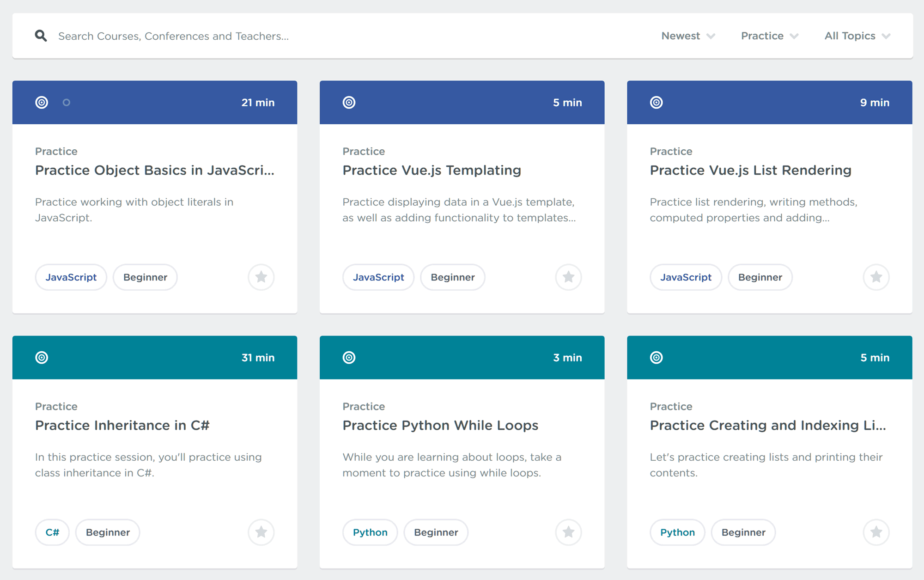Click the Search Courses, Conferences and Teachers field
924x580 pixels.
click(x=173, y=36)
